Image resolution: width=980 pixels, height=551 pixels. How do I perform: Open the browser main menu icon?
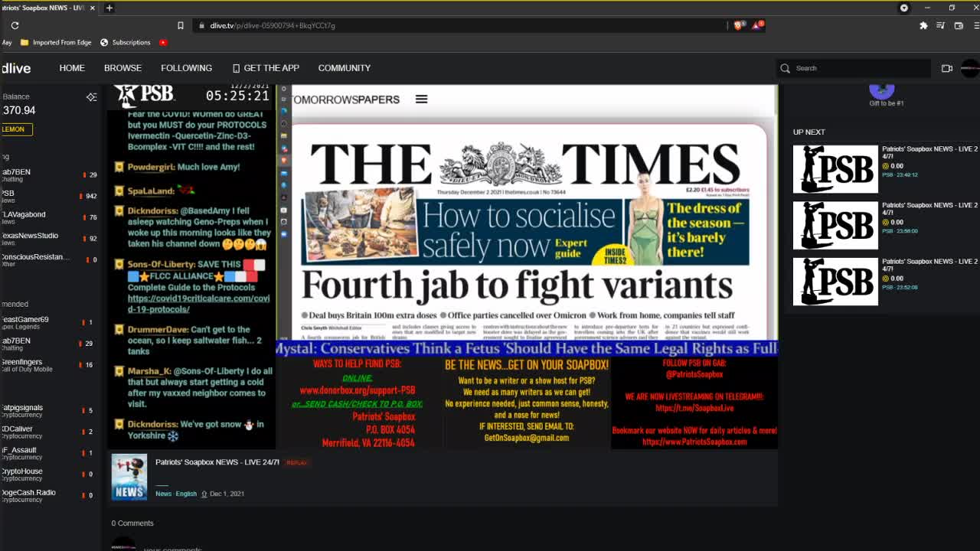pos(976,25)
